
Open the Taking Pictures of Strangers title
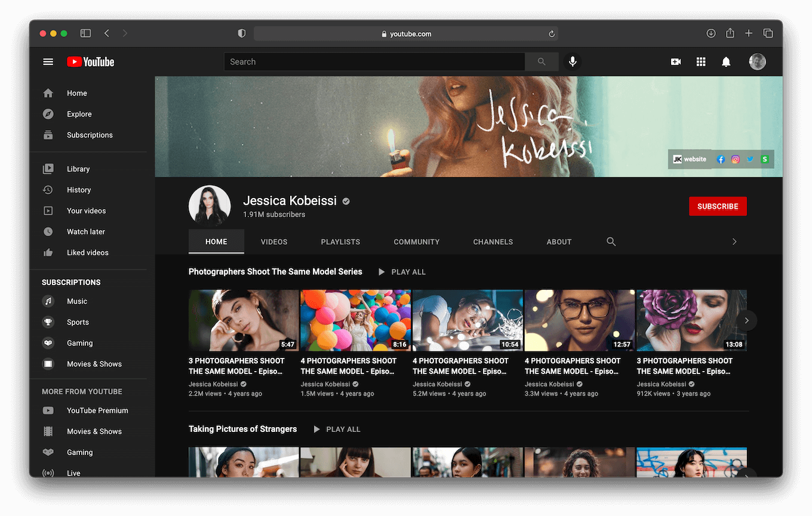tap(242, 429)
